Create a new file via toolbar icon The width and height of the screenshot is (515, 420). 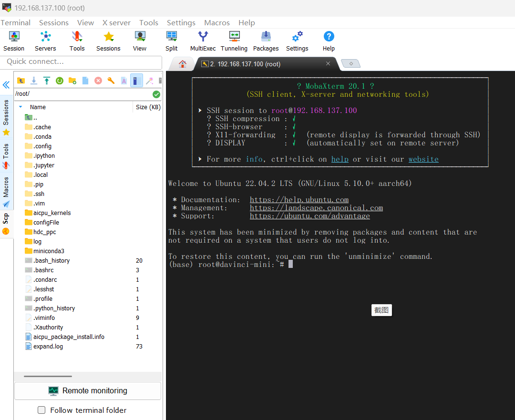pos(85,81)
